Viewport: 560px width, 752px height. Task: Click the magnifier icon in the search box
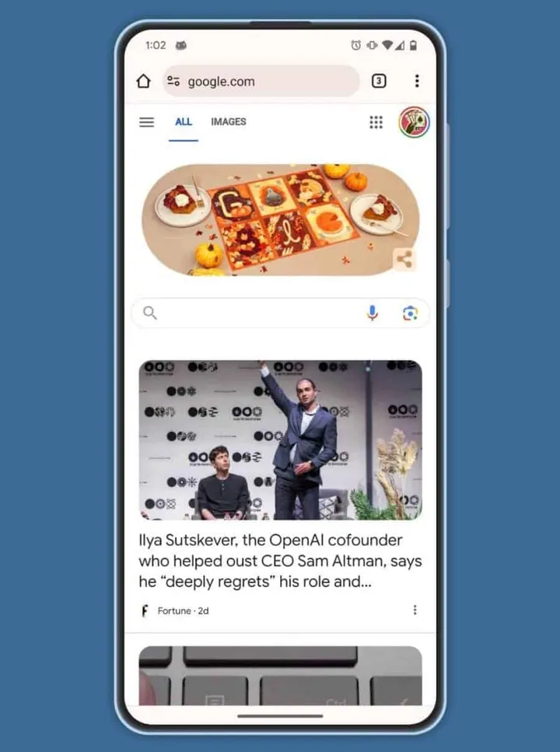[149, 313]
